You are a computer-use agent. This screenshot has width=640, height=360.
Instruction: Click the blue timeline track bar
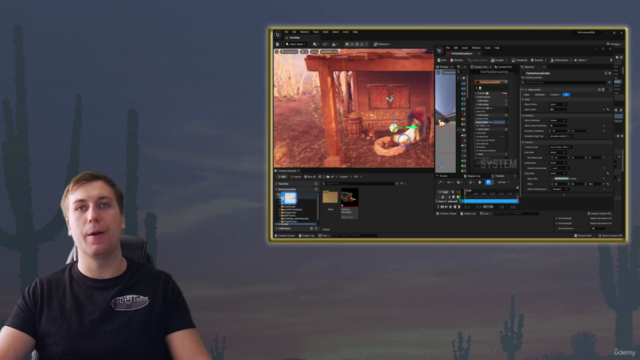pyautogui.click(x=490, y=201)
